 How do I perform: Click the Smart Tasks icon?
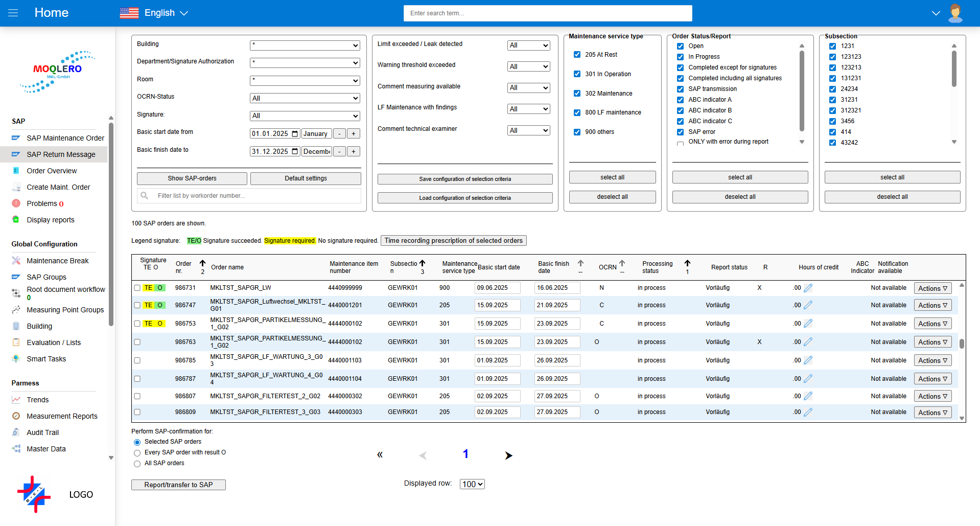click(16, 359)
